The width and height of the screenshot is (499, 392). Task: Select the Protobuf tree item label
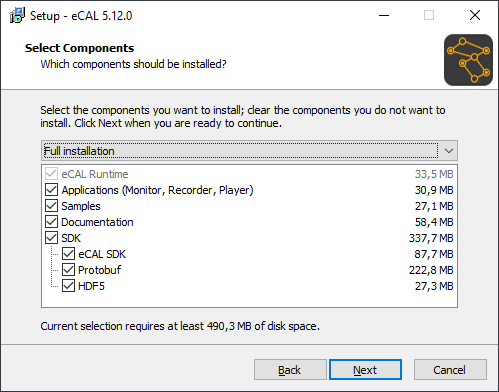click(99, 270)
